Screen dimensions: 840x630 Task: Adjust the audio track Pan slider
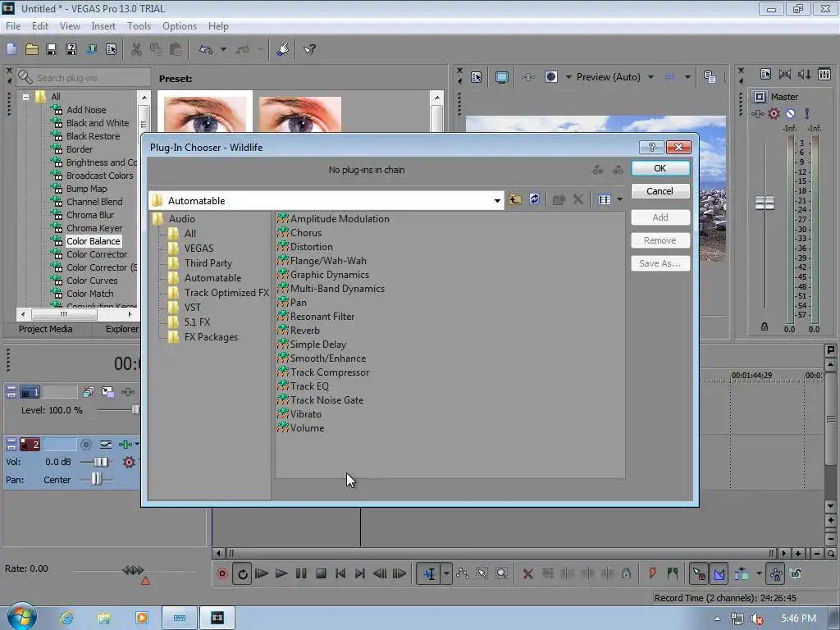(x=96, y=479)
